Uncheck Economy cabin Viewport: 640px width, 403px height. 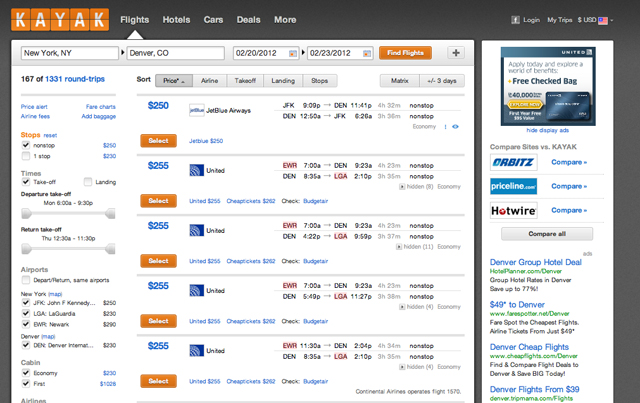tap(26, 373)
